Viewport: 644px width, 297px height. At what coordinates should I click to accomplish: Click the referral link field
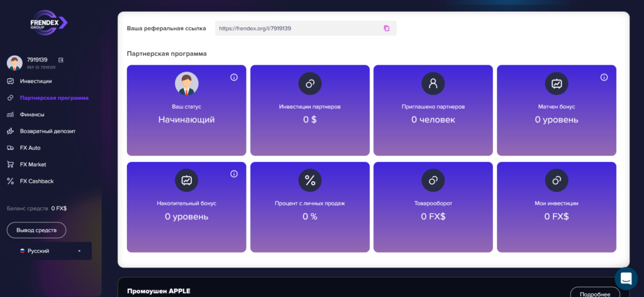(x=306, y=28)
